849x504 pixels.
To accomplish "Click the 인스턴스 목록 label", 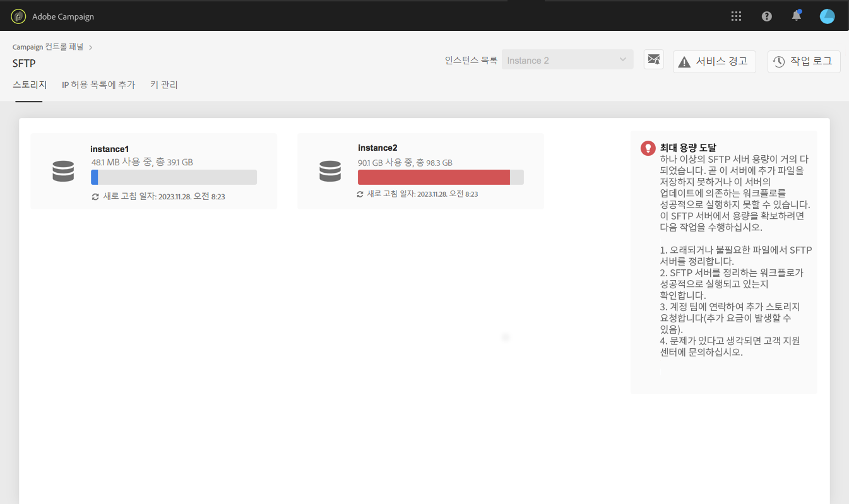I will click(x=471, y=61).
